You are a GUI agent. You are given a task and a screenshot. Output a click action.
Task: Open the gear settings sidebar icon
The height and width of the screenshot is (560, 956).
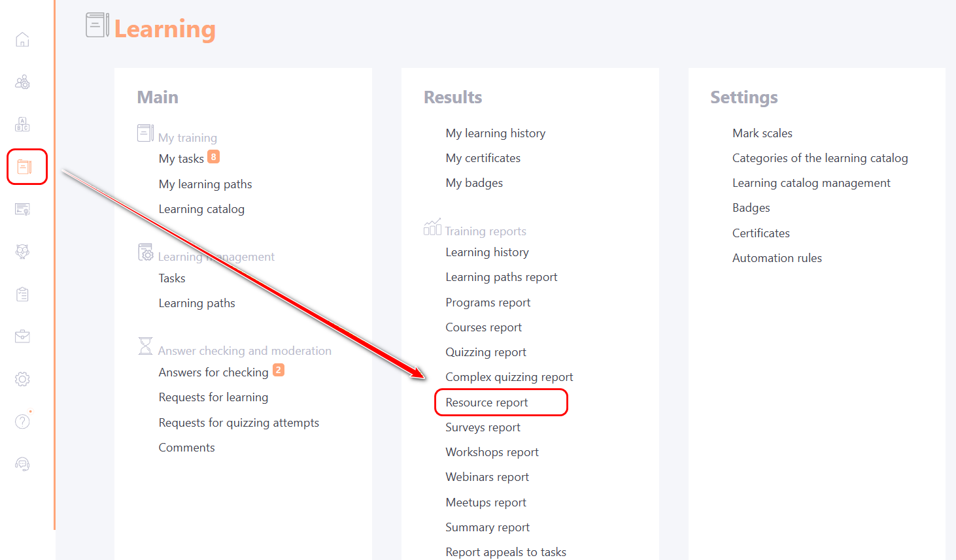click(x=22, y=379)
